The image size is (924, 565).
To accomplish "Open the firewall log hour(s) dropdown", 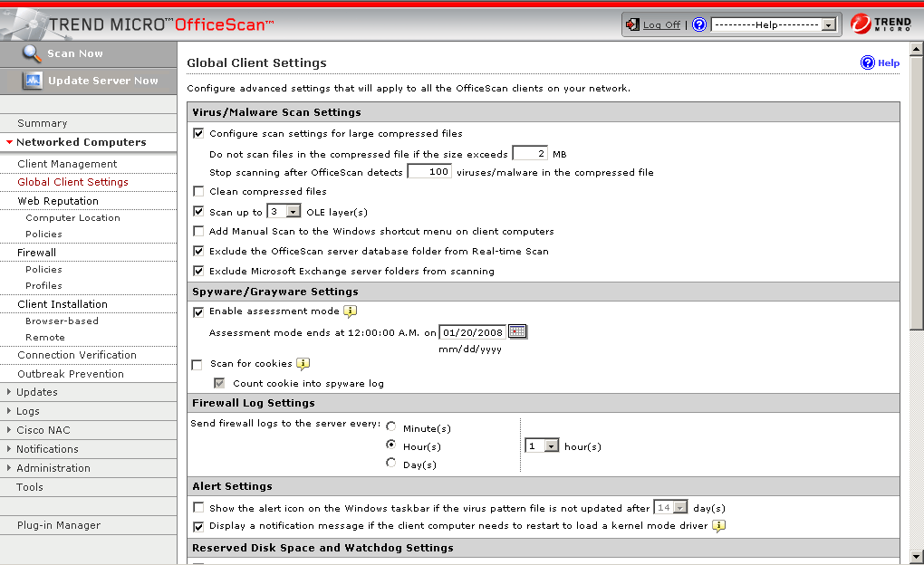I will tap(542, 446).
